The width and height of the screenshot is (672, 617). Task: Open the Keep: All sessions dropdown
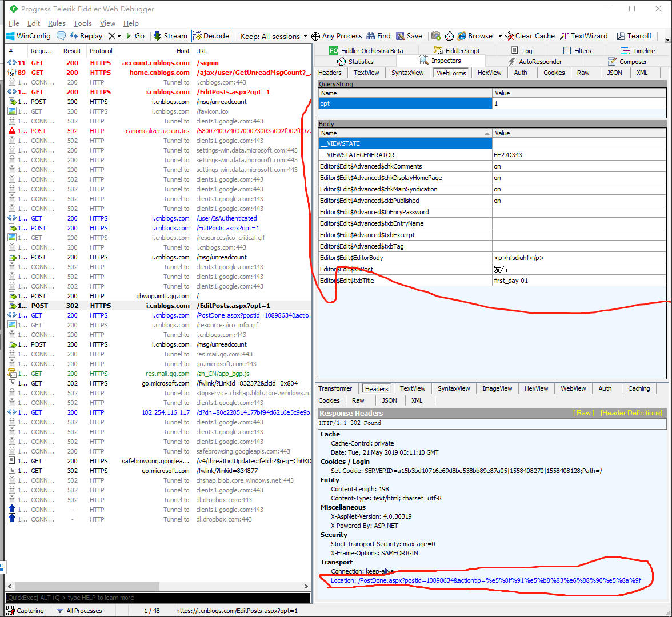[x=274, y=36]
